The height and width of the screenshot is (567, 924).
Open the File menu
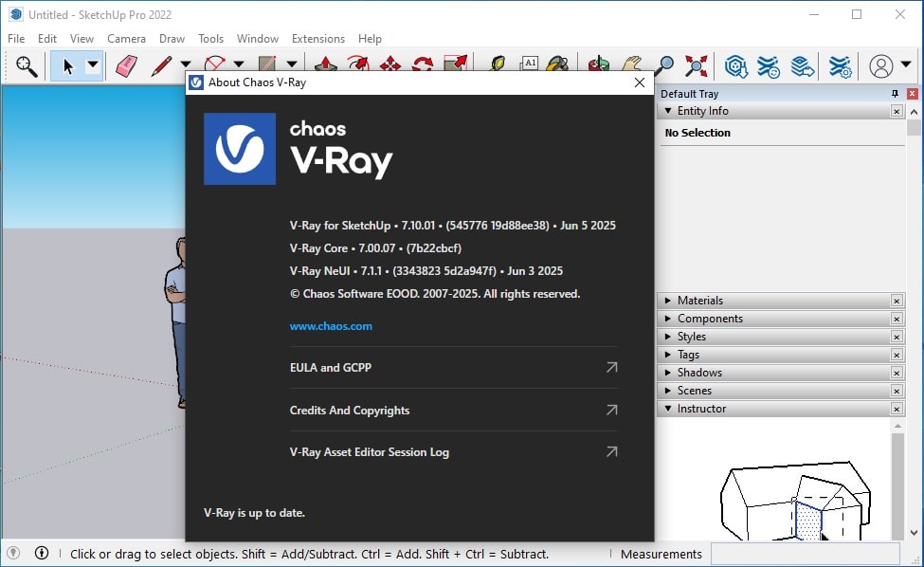[x=16, y=38]
